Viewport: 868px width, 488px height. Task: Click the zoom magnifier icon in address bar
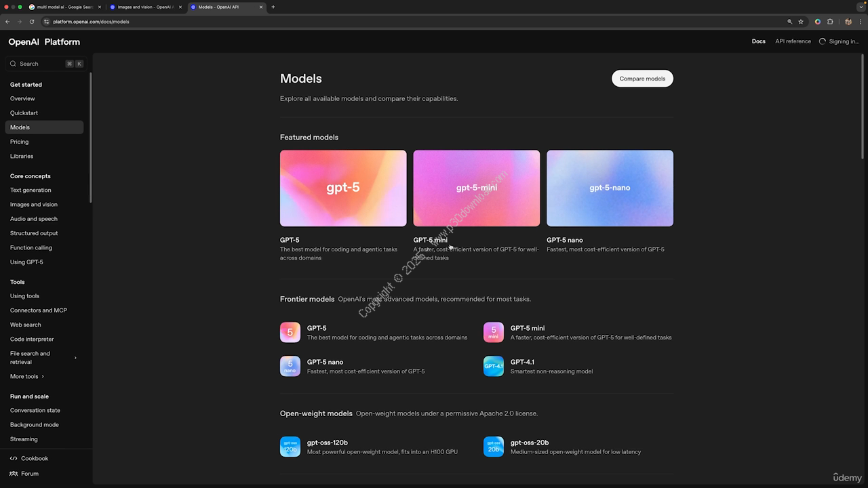(x=790, y=22)
